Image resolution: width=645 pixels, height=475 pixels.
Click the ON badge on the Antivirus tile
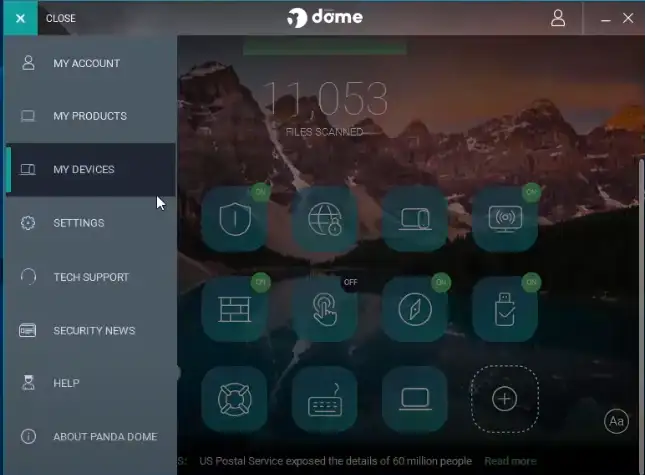(261, 192)
